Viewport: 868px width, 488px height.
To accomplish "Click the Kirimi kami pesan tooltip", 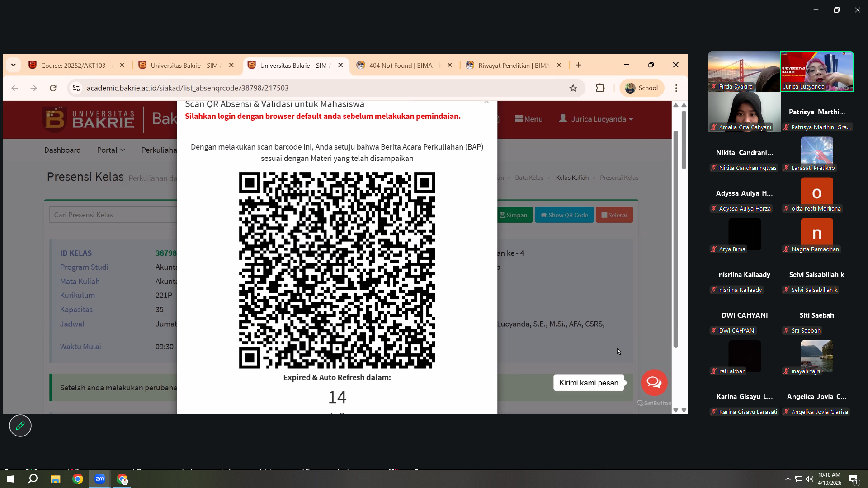I will point(589,383).
